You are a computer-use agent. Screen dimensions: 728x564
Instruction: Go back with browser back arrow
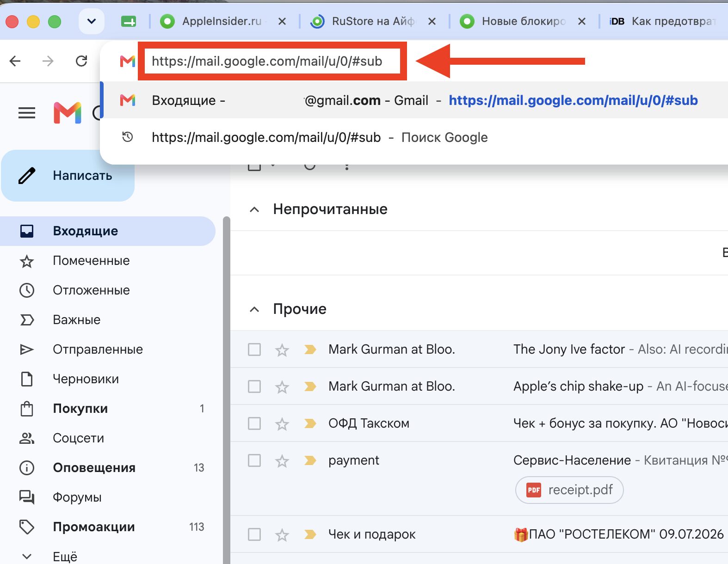click(15, 61)
